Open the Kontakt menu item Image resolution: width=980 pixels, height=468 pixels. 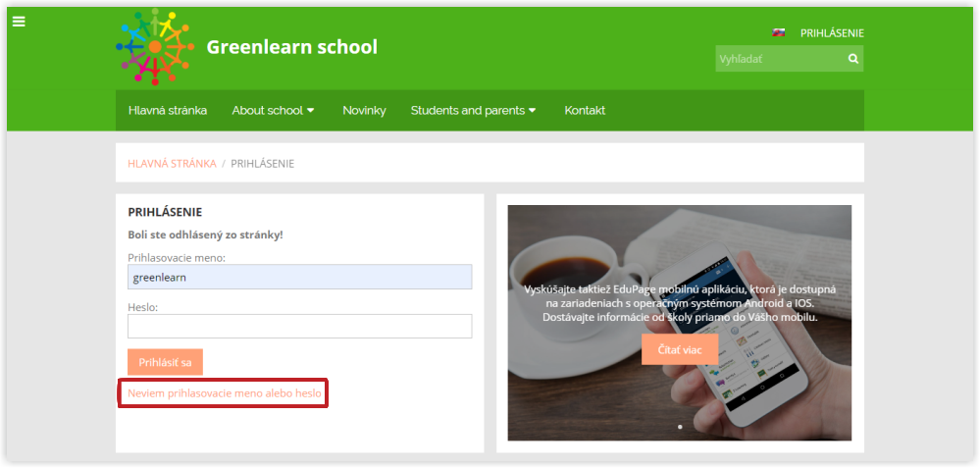pos(585,111)
